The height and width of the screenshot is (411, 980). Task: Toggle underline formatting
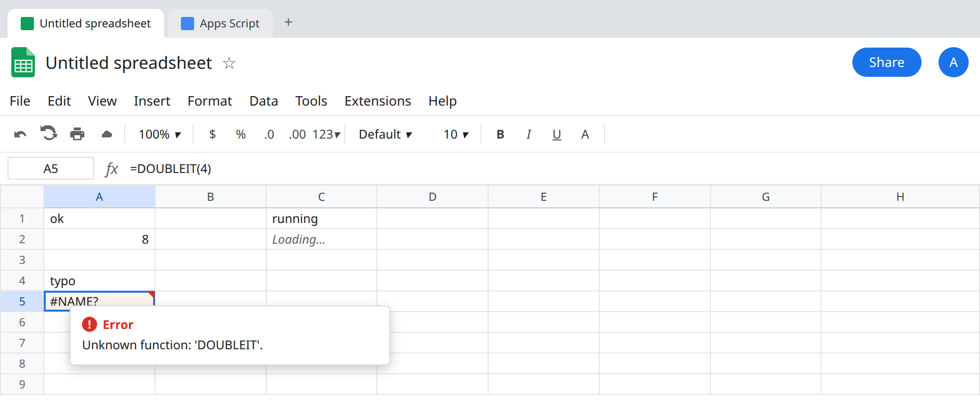pos(557,135)
